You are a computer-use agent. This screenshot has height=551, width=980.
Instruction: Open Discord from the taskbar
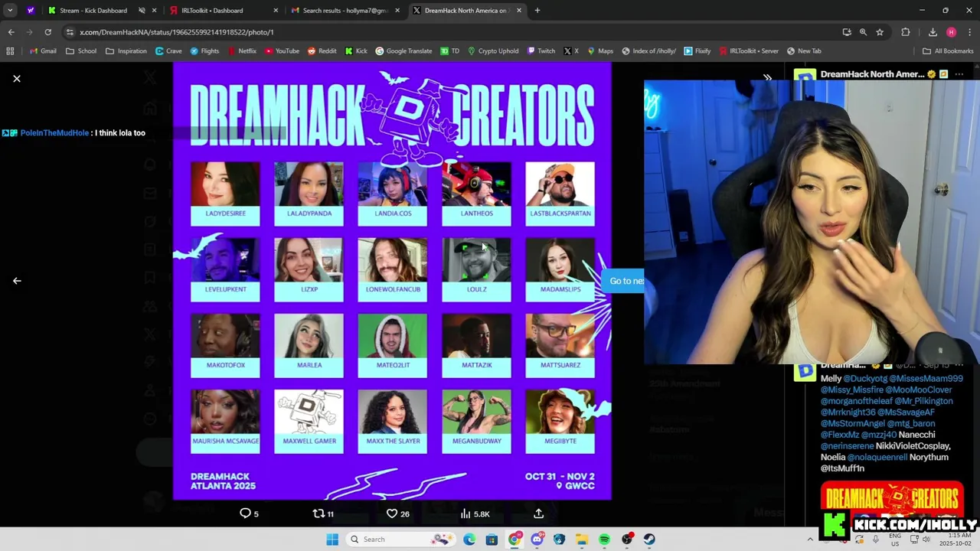(537, 540)
